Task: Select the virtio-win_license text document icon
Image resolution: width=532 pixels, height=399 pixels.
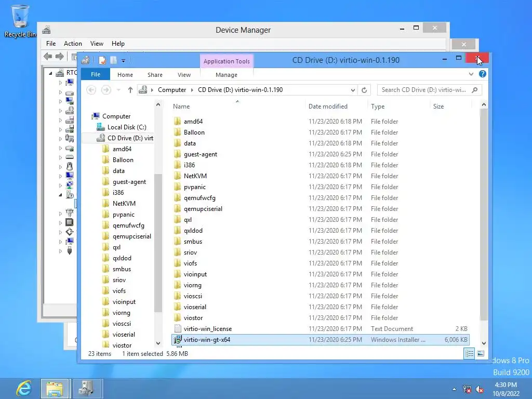Action: 178,329
